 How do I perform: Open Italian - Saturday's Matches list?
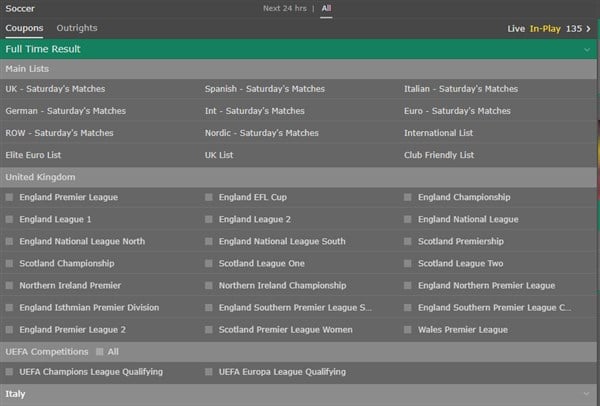pos(461,89)
